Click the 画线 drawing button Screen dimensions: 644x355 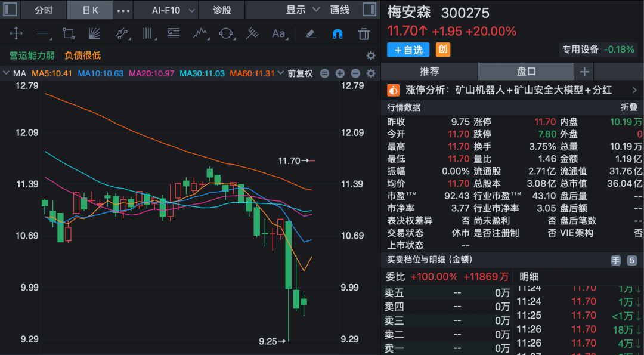[340, 10]
